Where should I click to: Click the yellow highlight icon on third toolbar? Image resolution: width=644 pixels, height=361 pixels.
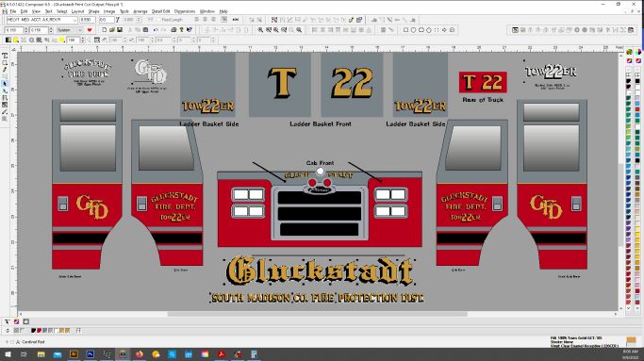[16, 40]
